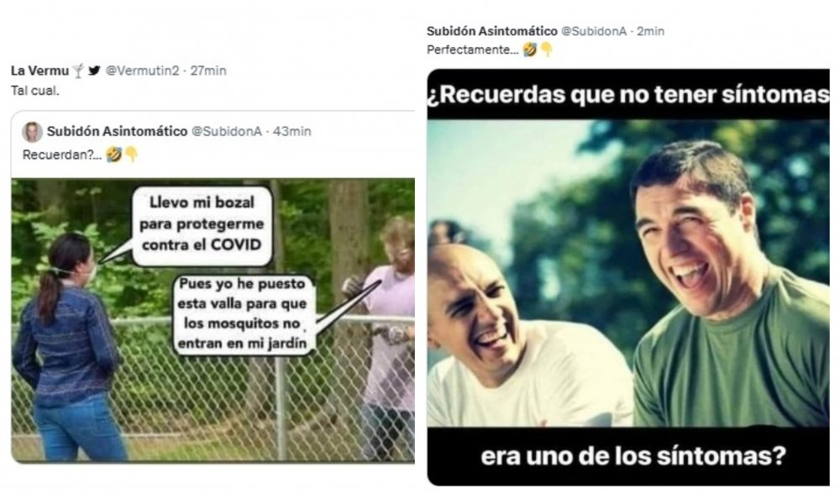
Task: Open La Vermu's profile name
Action: pos(39,71)
